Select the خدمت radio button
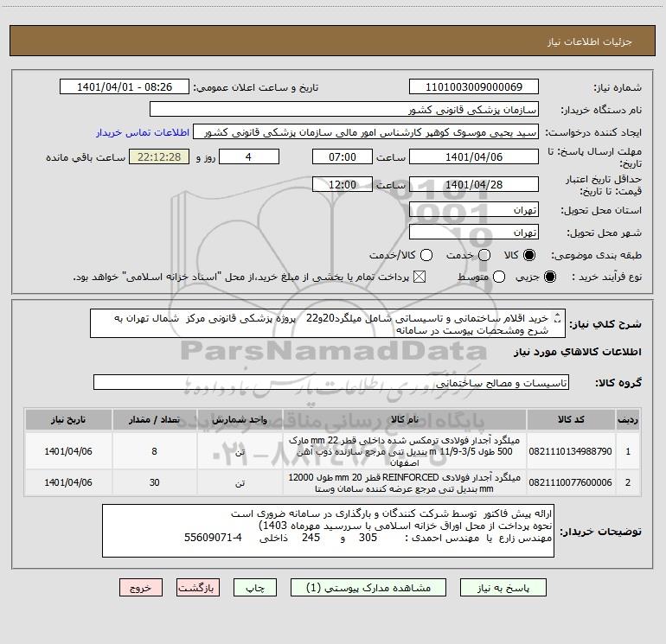Screen dimensions: 666x644 [484, 255]
